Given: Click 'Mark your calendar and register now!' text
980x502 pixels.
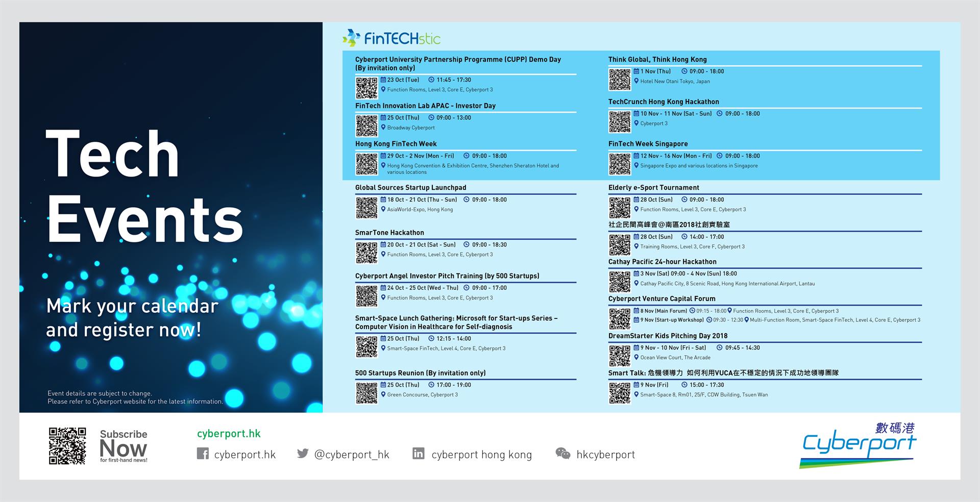Looking at the screenshot, I should [132, 318].
